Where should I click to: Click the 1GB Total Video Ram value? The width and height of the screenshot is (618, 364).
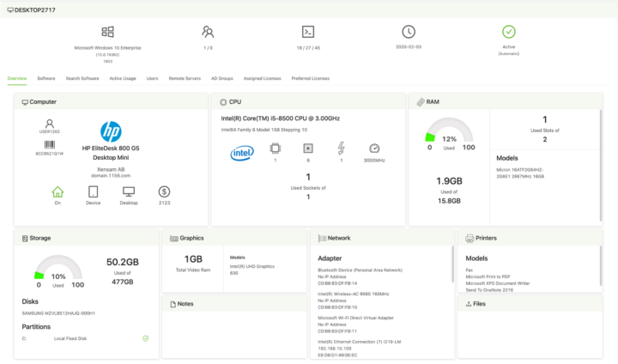(193, 259)
